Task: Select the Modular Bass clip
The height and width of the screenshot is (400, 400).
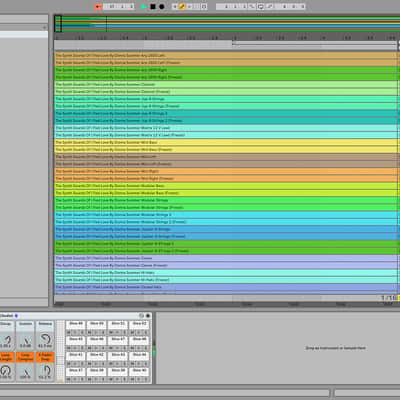Action: coord(226,186)
